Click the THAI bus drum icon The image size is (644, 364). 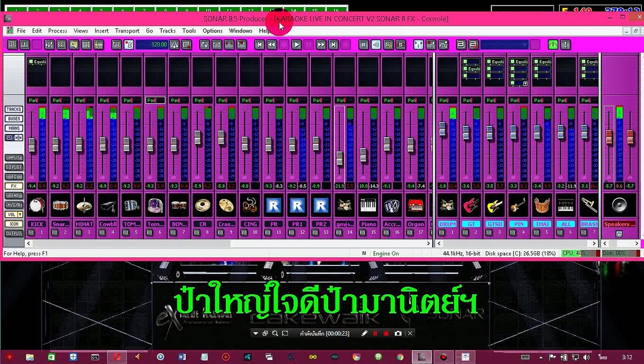(542, 205)
